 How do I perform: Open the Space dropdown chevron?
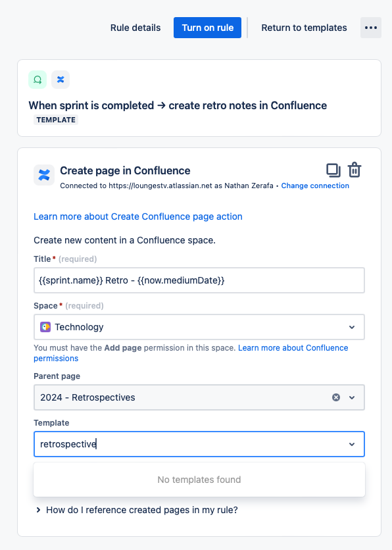tap(352, 327)
